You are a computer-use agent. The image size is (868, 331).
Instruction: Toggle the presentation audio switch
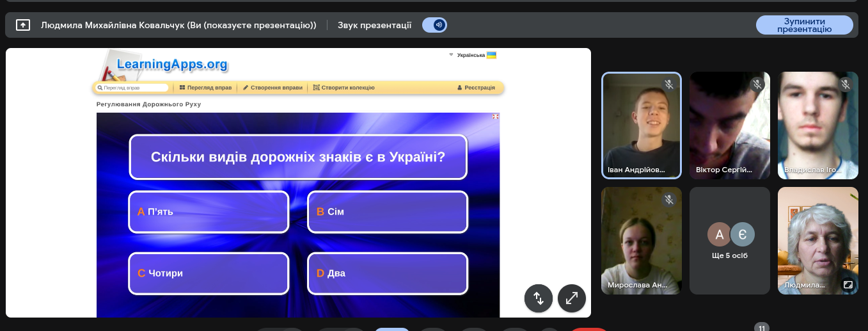[x=435, y=25]
